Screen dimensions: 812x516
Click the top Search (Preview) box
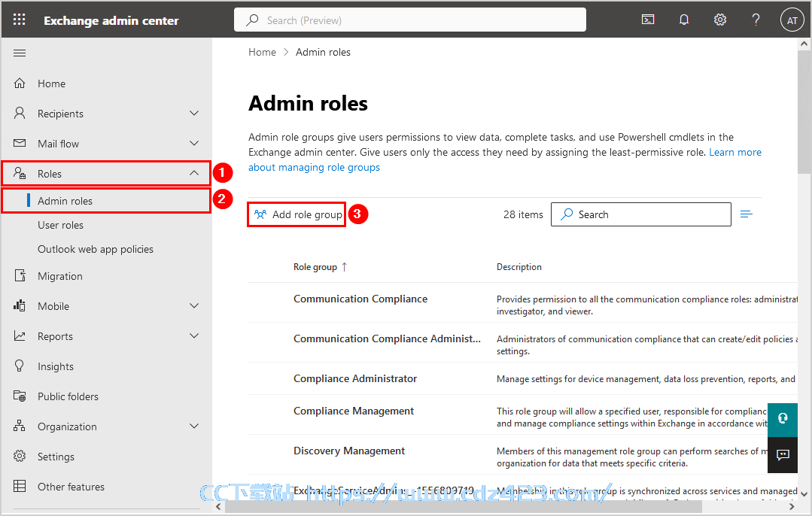click(x=410, y=20)
